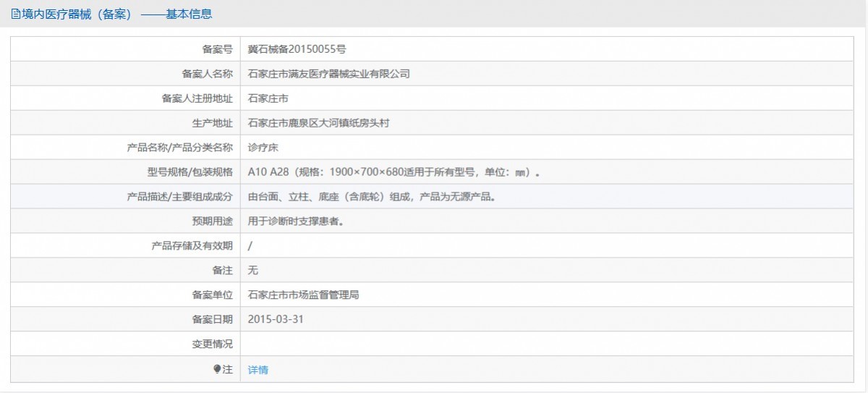Click the product name 诊疗床

[x=263, y=148]
